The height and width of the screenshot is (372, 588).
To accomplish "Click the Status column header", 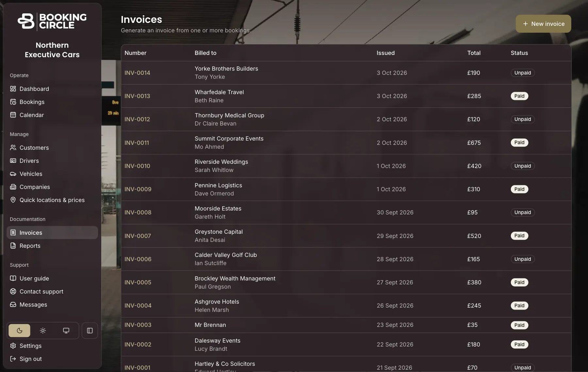I will pyautogui.click(x=519, y=53).
